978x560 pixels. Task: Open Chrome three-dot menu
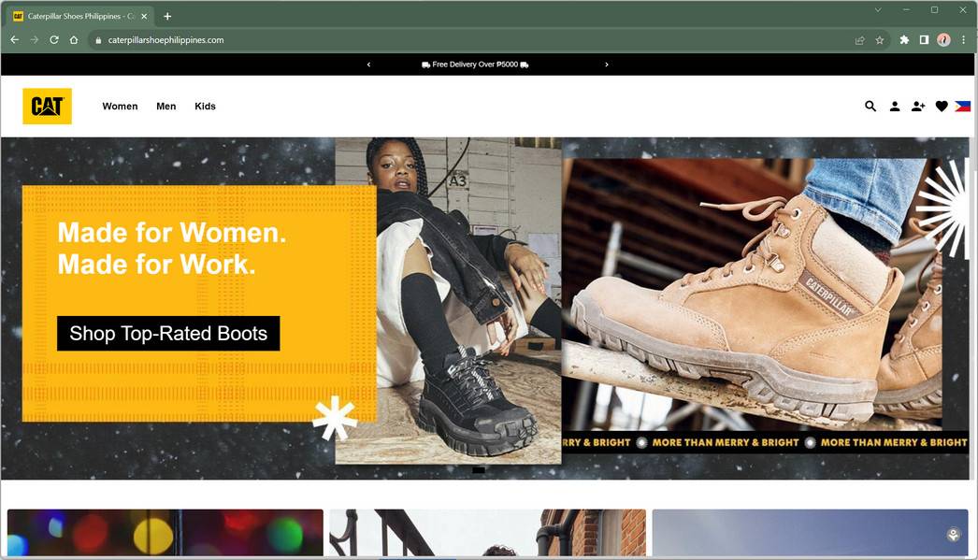tap(964, 40)
